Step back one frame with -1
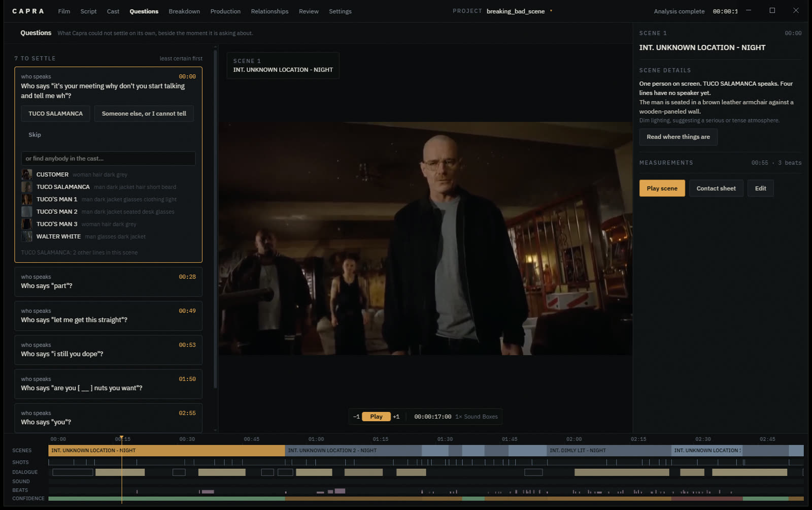This screenshot has height=510, width=812. point(356,417)
